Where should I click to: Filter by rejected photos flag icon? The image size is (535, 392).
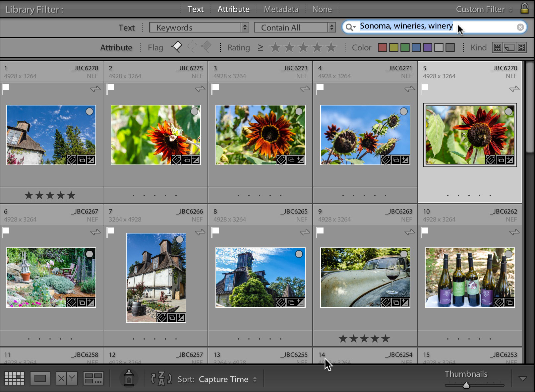[206, 47]
